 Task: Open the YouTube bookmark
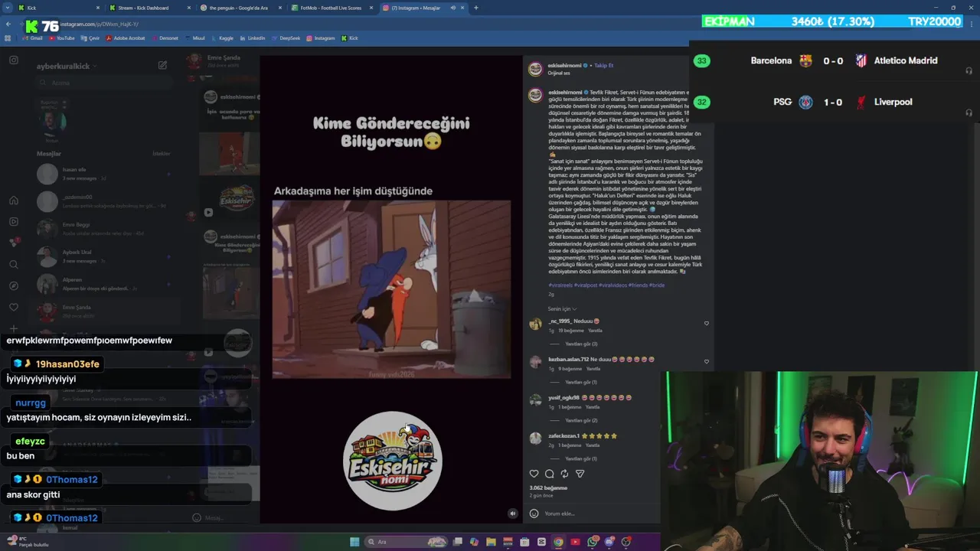tap(62, 37)
